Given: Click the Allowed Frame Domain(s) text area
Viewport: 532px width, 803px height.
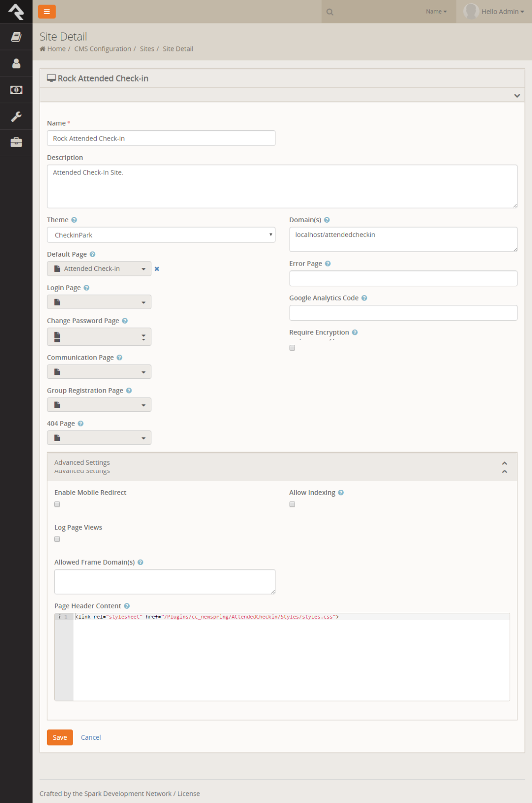Looking at the screenshot, I should (165, 582).
